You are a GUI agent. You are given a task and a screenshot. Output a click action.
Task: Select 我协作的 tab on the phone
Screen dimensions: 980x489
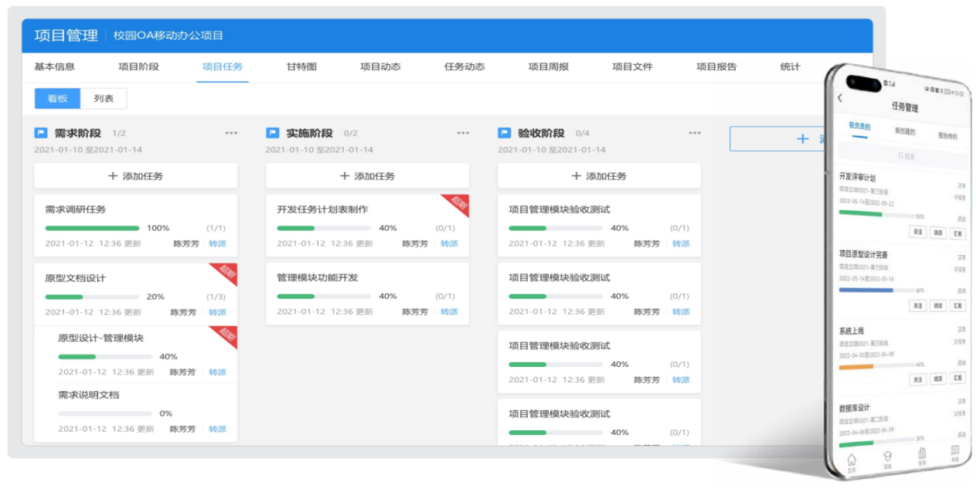948,135
